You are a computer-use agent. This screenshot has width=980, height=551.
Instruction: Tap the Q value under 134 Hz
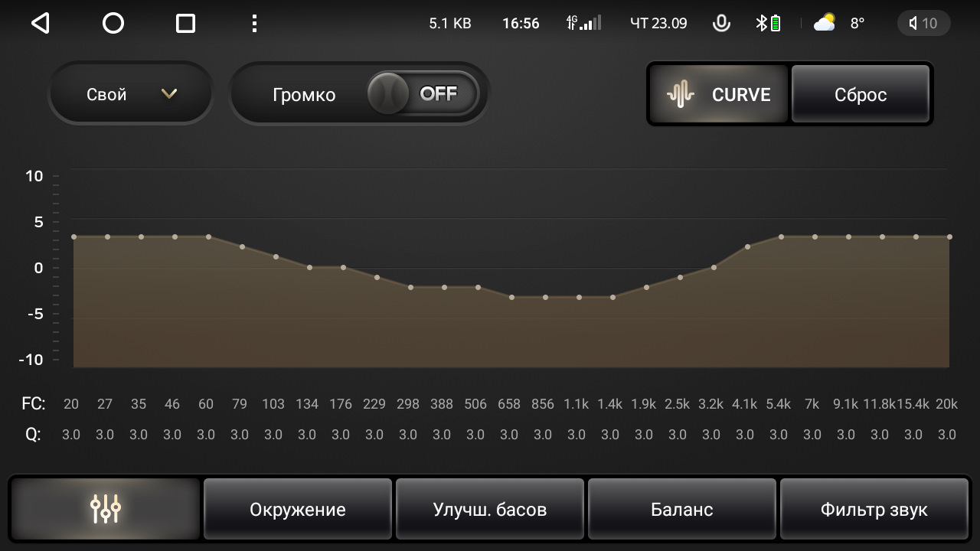point(307,435)
